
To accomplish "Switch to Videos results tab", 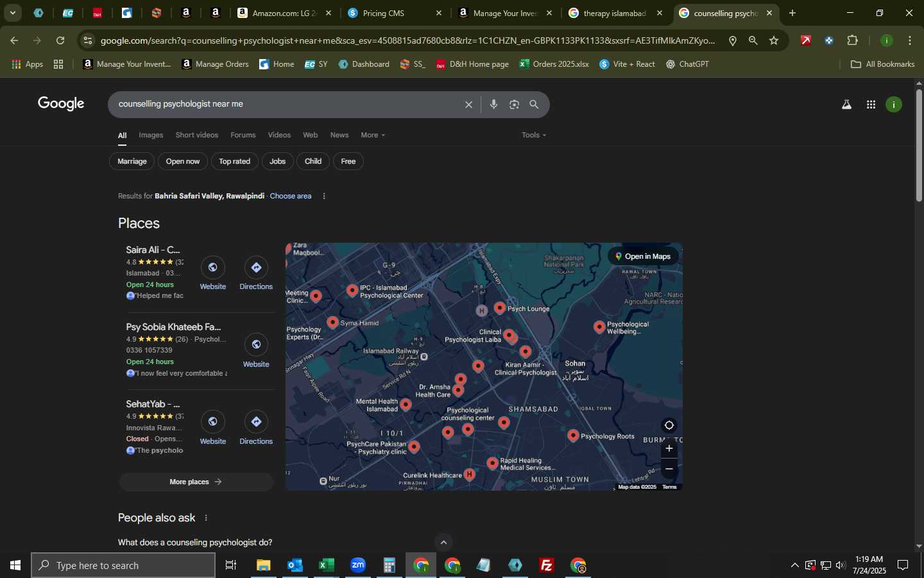I will 279,135.
